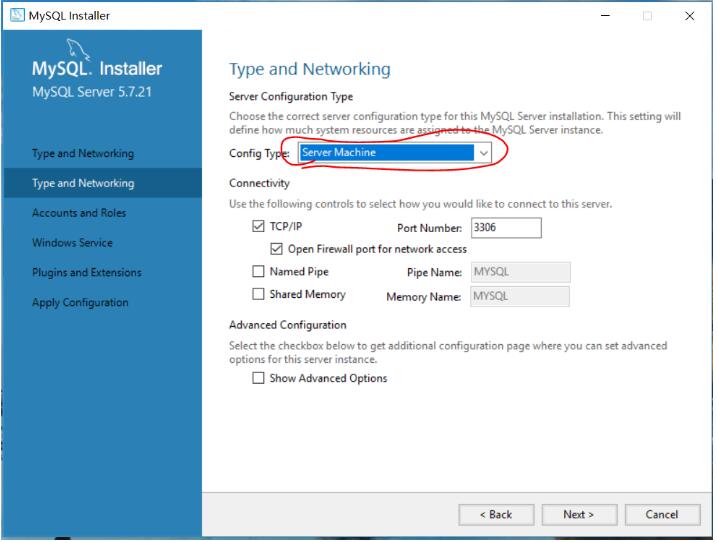Disable Open Firewall port for network access

coord(277,249)
